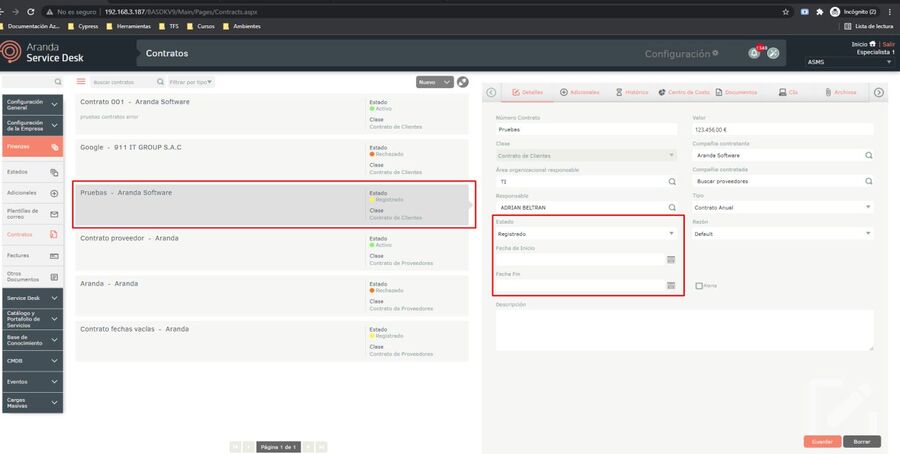Open calendar for Fecha Fin
Image resolution: width=900 pixels, height=454 pixels.
click(x=670, y=285)
